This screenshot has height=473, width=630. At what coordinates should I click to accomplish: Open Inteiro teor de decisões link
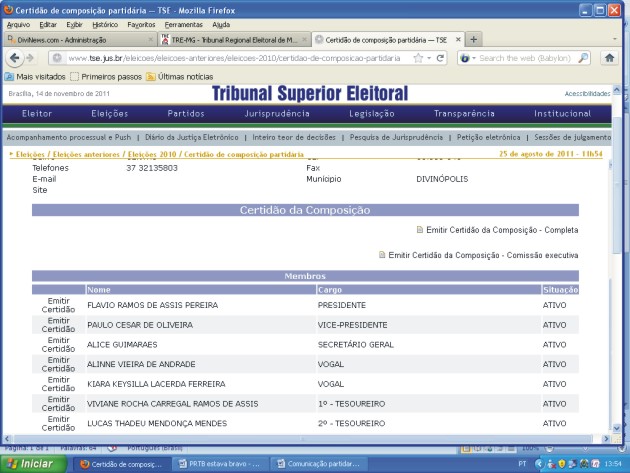point(294,137)
